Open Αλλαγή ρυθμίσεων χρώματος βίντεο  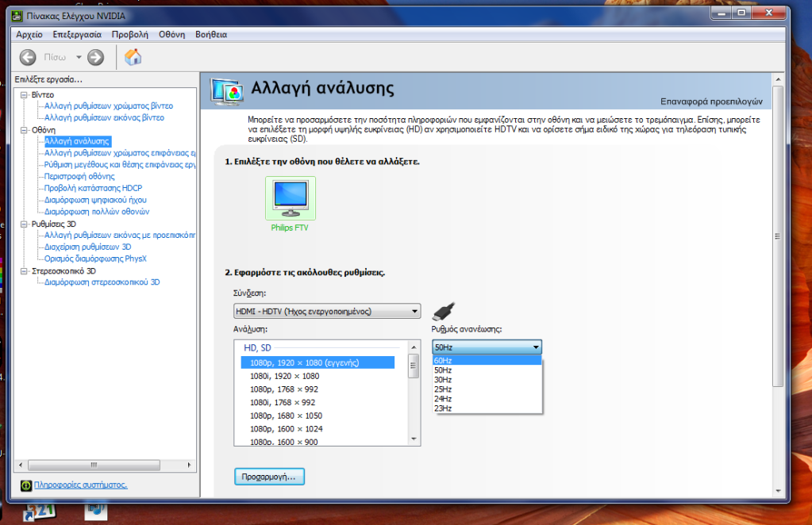tap(109, 106)
